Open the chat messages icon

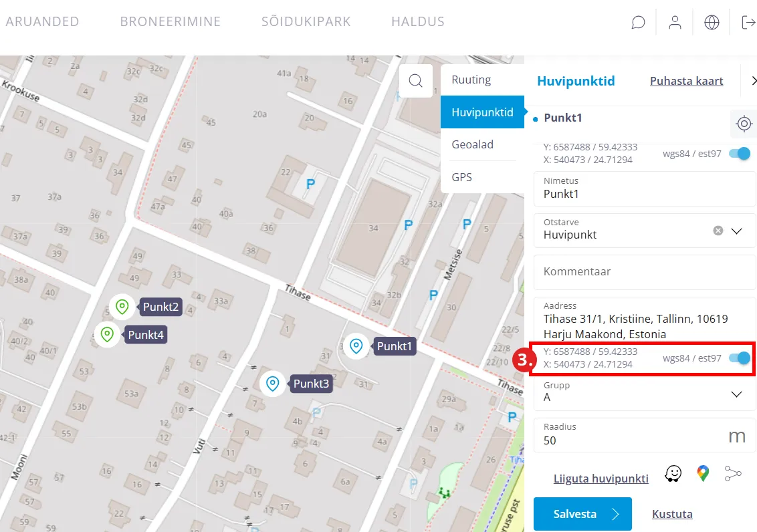click(x=638, y=23)
